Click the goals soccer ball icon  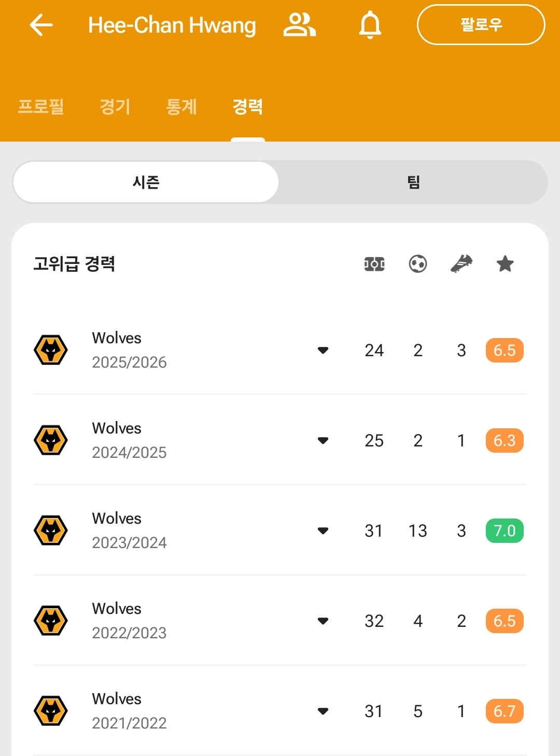pyautogui.click(x=418, y=264)
